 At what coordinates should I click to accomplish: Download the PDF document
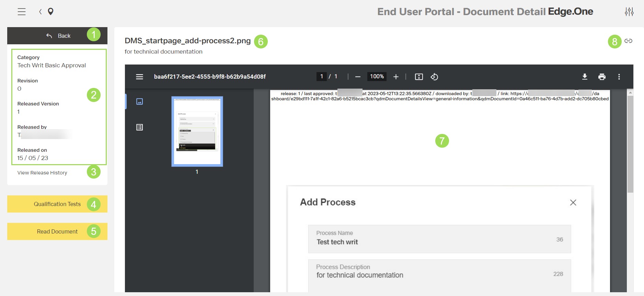tap(585, 77)
